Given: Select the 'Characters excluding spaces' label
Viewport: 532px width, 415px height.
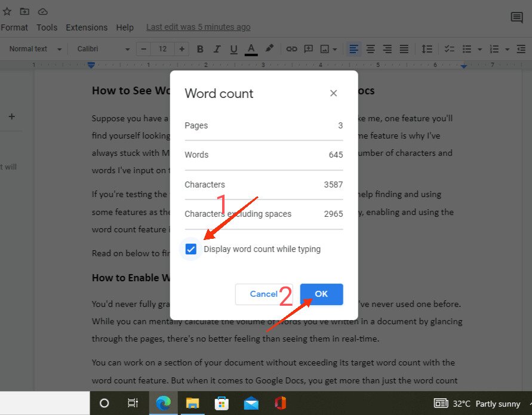Looking at the screenshot, I should (x=238, y=214).
